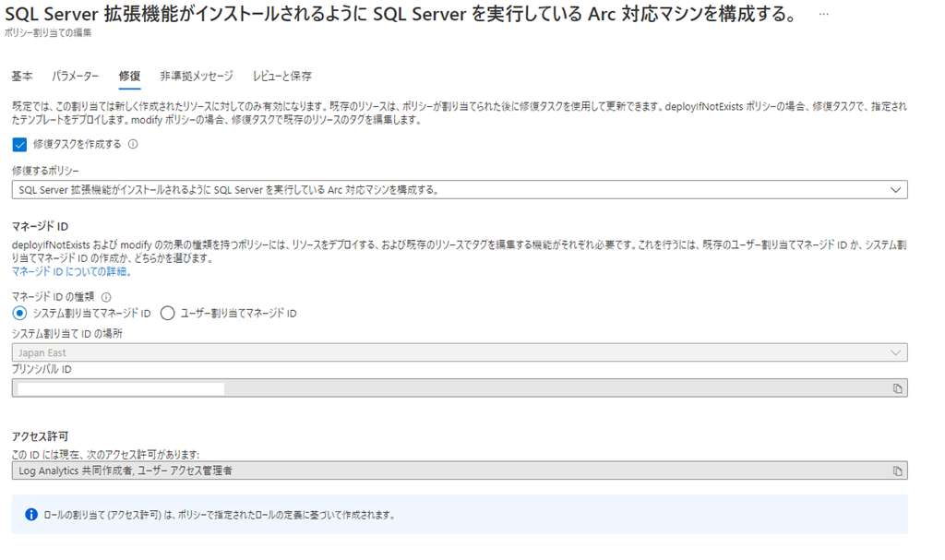
Task: Select システム割り当てマネージド ID radio button
Action: (19, 314)
